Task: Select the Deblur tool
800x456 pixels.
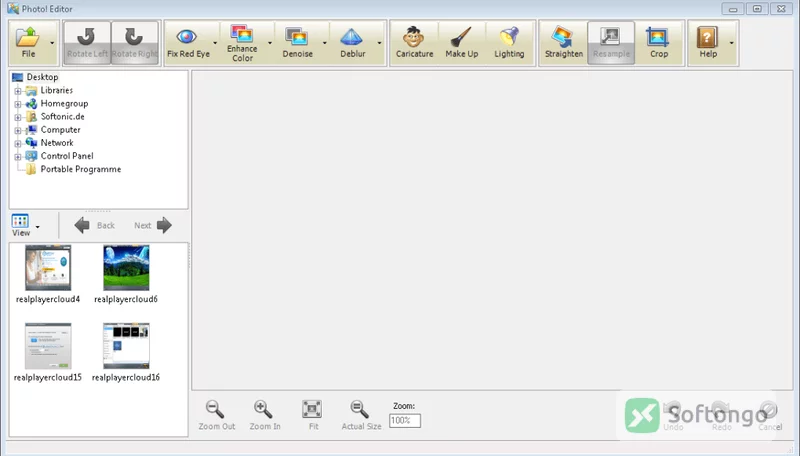Action: coord(353,43)
